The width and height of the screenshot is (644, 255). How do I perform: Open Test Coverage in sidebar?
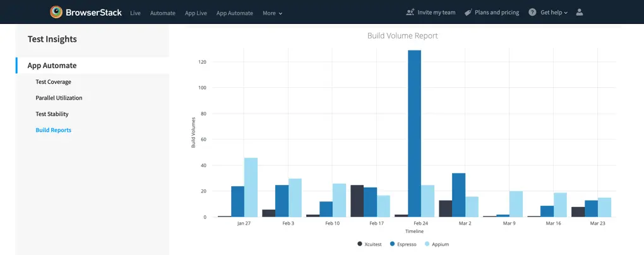pyautogui.click(x=53, y=82)
